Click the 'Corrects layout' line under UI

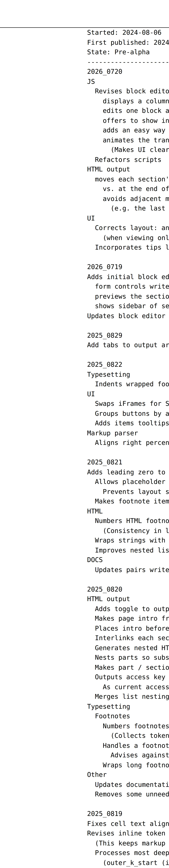point(132,228)
